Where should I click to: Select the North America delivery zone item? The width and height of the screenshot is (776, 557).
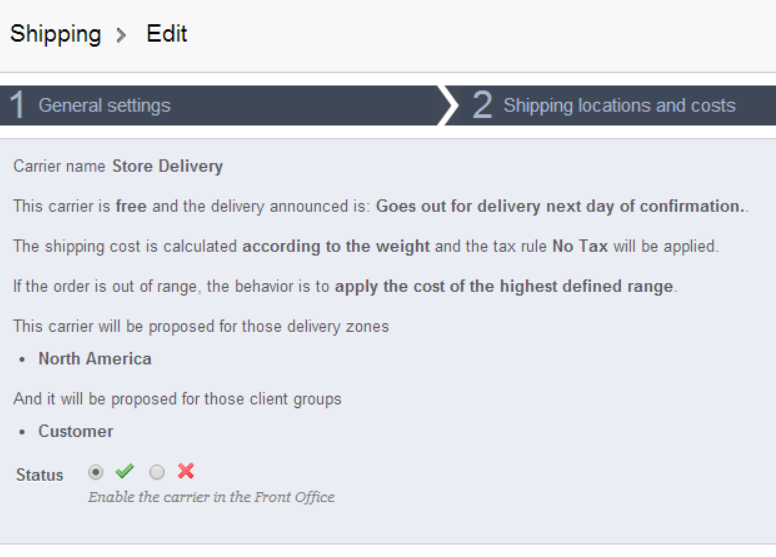click(x=95, y=358)
